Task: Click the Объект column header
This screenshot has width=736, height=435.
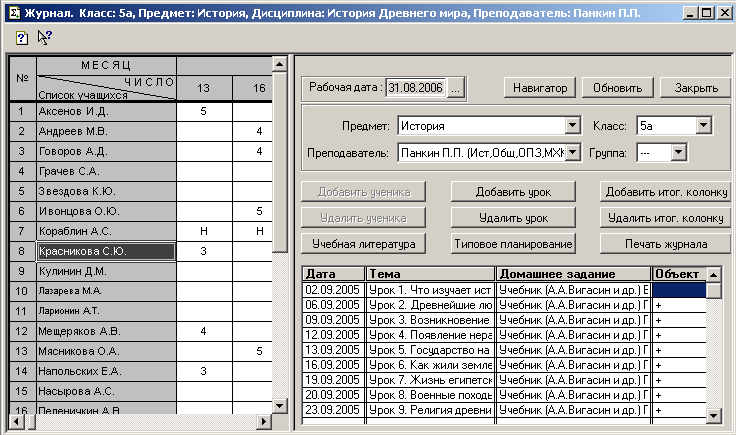Action: coord(679,274)
